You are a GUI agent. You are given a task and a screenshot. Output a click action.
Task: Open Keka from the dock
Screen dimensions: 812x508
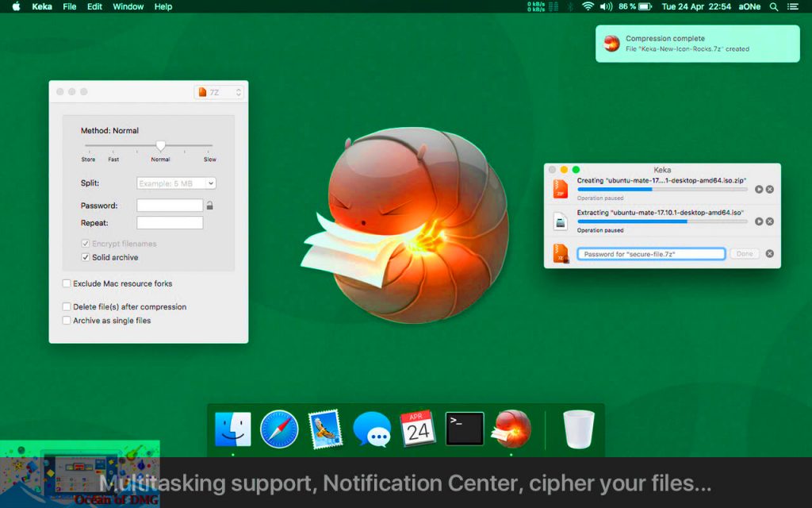pyautogui.click(x=511, y=429)
